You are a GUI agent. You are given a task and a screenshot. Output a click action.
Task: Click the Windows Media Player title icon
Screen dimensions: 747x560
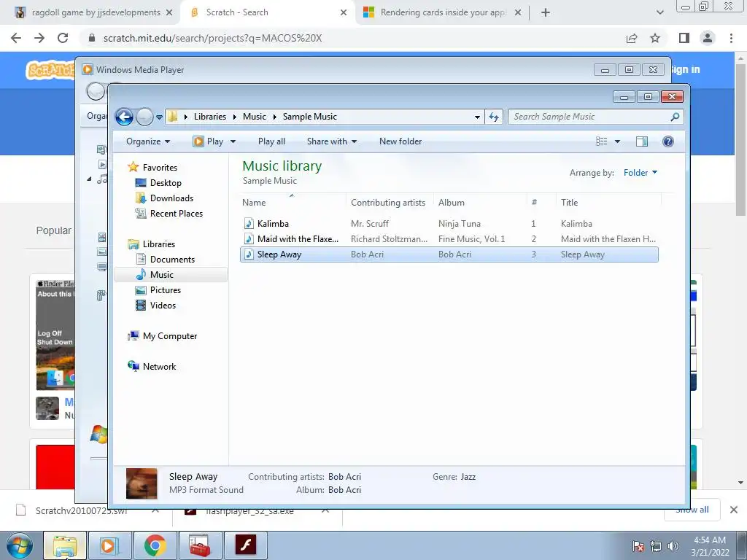point(88,69)
